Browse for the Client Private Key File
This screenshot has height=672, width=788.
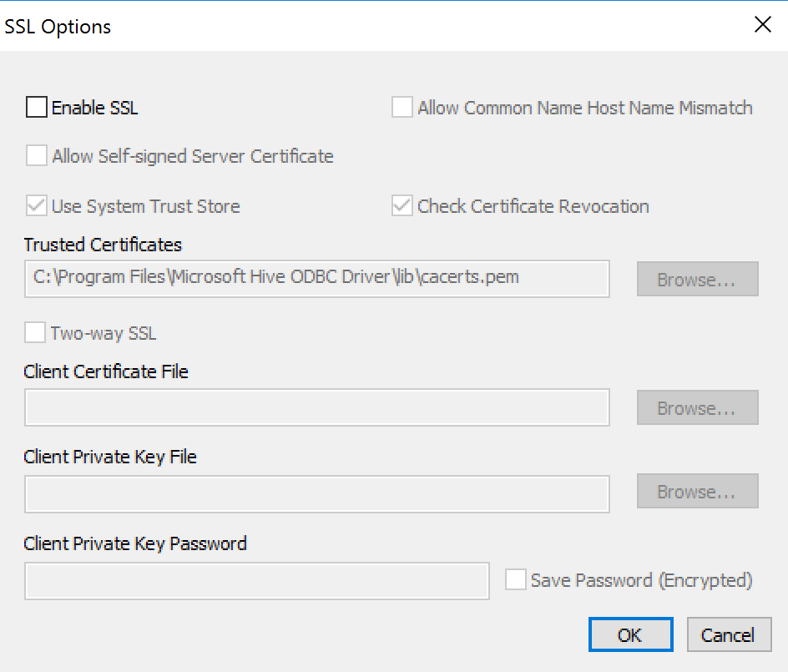tap(698, 491)
